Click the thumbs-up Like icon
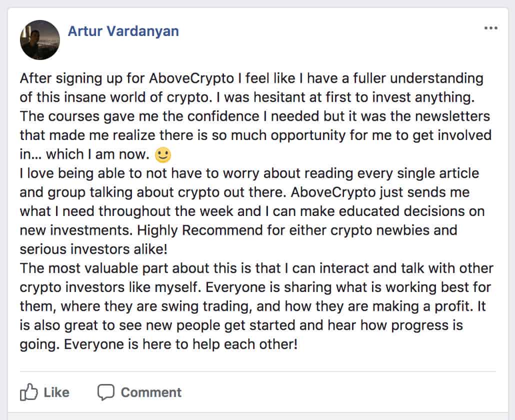 pos(29,392)
